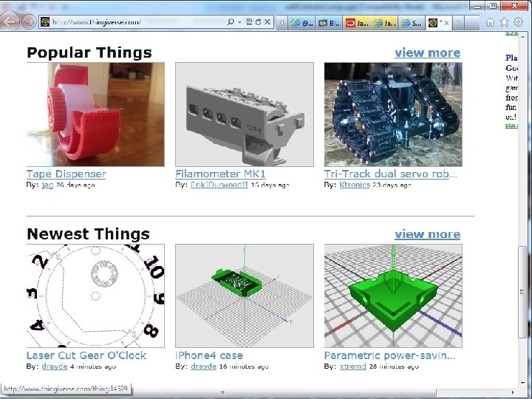
Task: Click the Tri-Track dual servo rob... link
Action: click(x=391, y=174)
